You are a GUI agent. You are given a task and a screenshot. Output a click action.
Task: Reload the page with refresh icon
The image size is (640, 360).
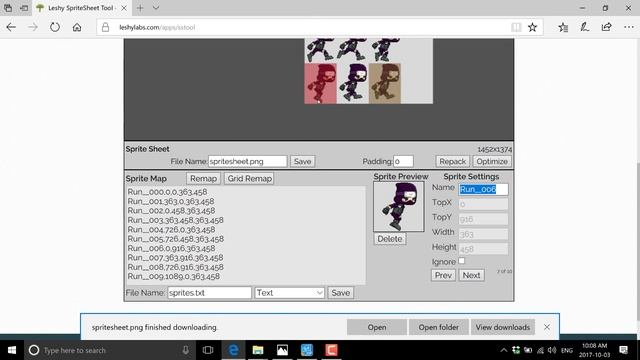[x=55, y=27]
